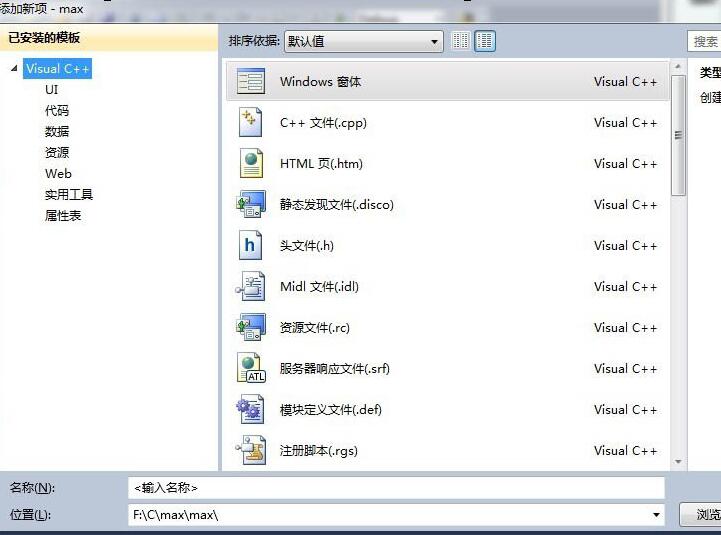Select Windows 窗体 template text
Viewport: 721px width, 535px height.
320,81
